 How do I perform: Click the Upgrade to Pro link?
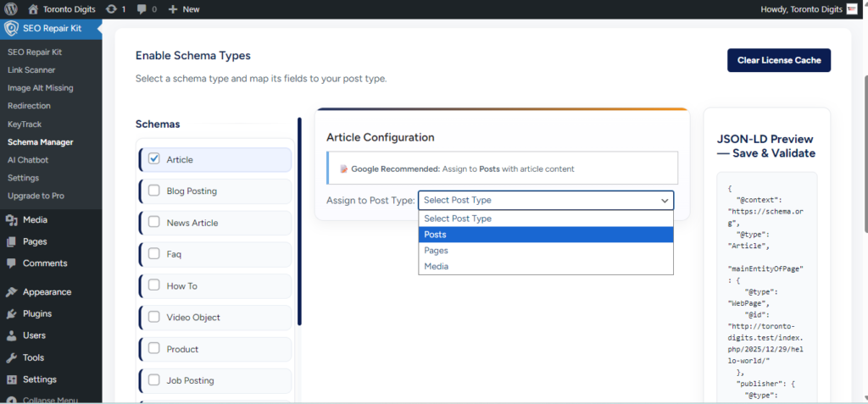35,196
